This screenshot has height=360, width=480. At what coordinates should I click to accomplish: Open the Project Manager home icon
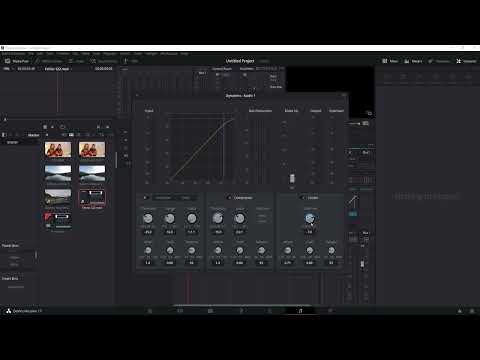pos(460,311)
